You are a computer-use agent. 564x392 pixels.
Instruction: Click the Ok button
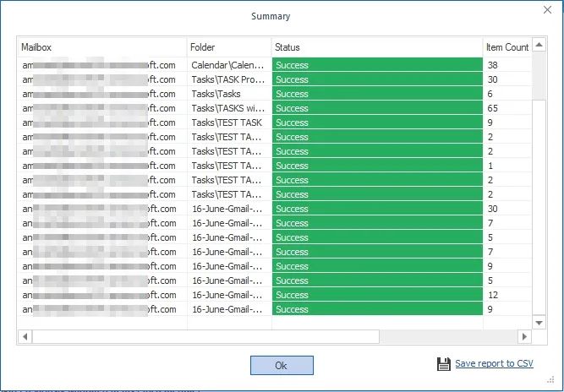point(282,366)
